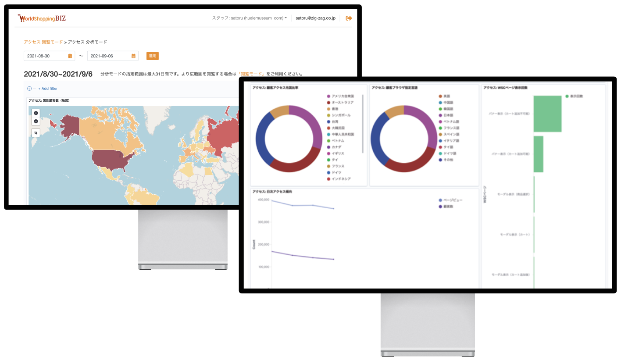Toggle シンガポール legend entry
The width and height of the screenshot is (621, 364).
click(x=338, y=115)
